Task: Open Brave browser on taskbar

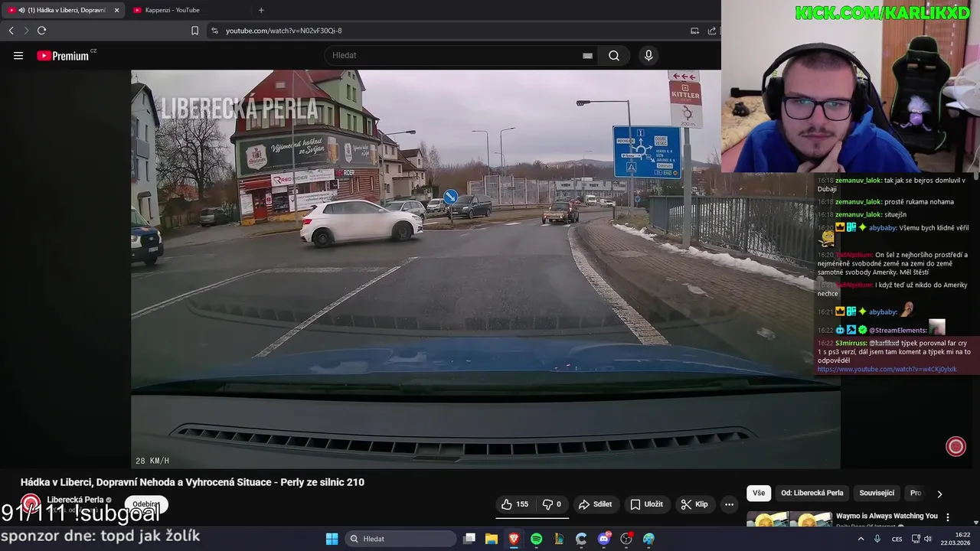Action: click(x=514, y=539)
